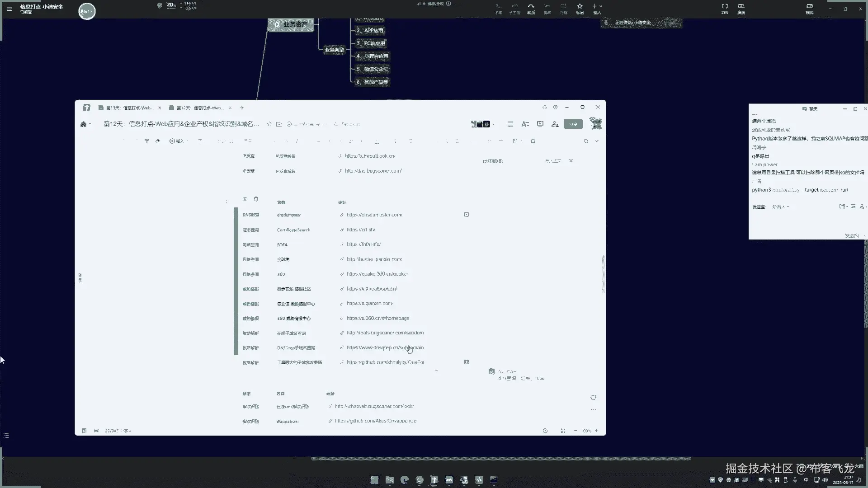This screenshot has height=488, width=868.
Task: Click the home icon in document header
Action: pos(84,124)
